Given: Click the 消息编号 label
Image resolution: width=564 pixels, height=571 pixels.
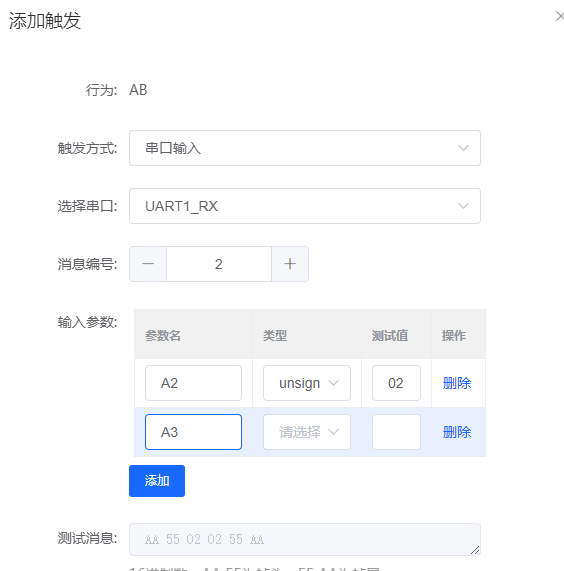Looking at the screenshot, I should coord(87,264).
